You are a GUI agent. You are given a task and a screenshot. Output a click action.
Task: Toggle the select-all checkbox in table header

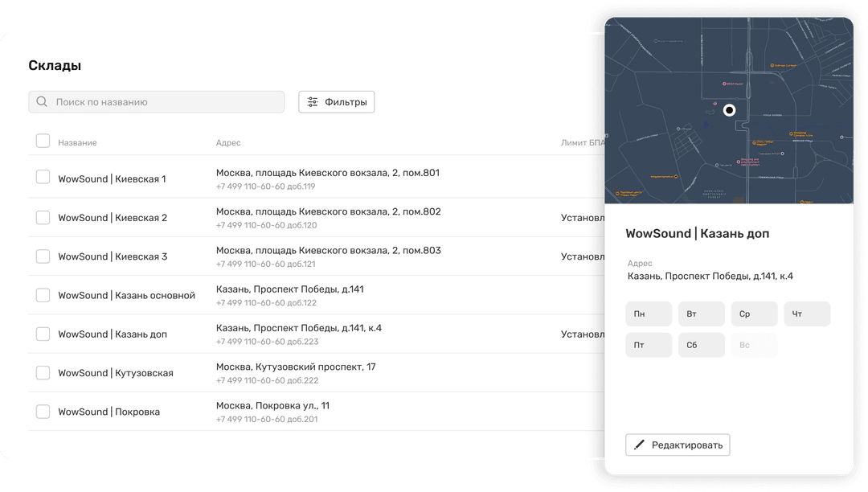tap(43, 141)
